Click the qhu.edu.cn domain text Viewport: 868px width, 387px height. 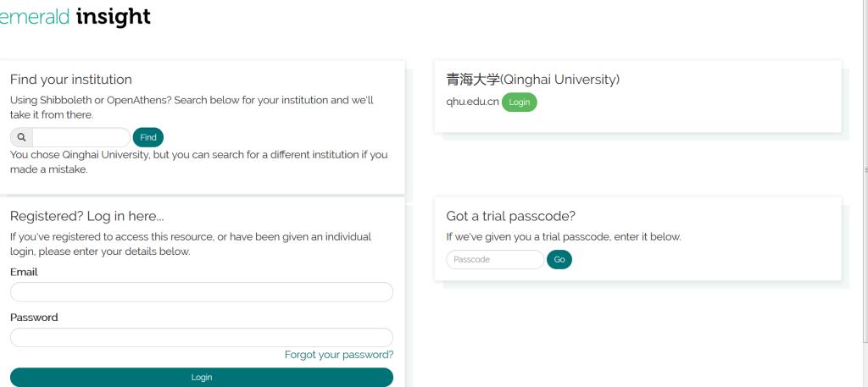[472, 102]
